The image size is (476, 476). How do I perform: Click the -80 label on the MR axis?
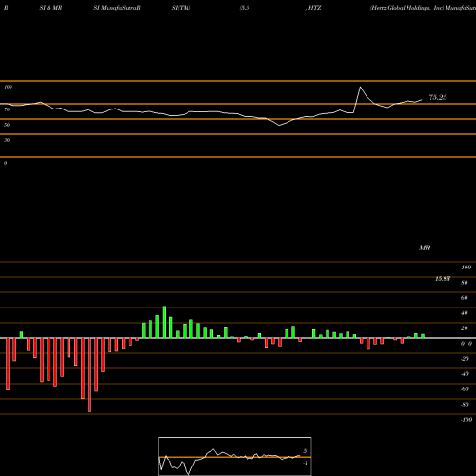[465, 405]
